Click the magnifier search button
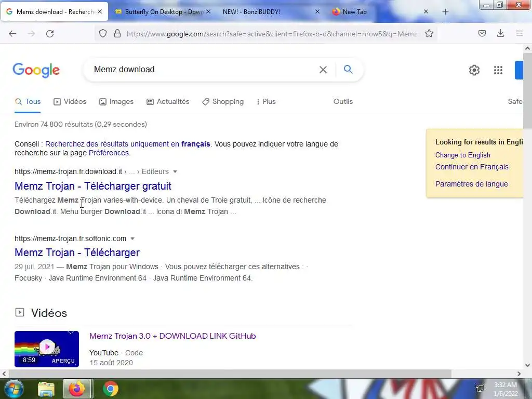The image size is (532, 399). click(348, 69)
